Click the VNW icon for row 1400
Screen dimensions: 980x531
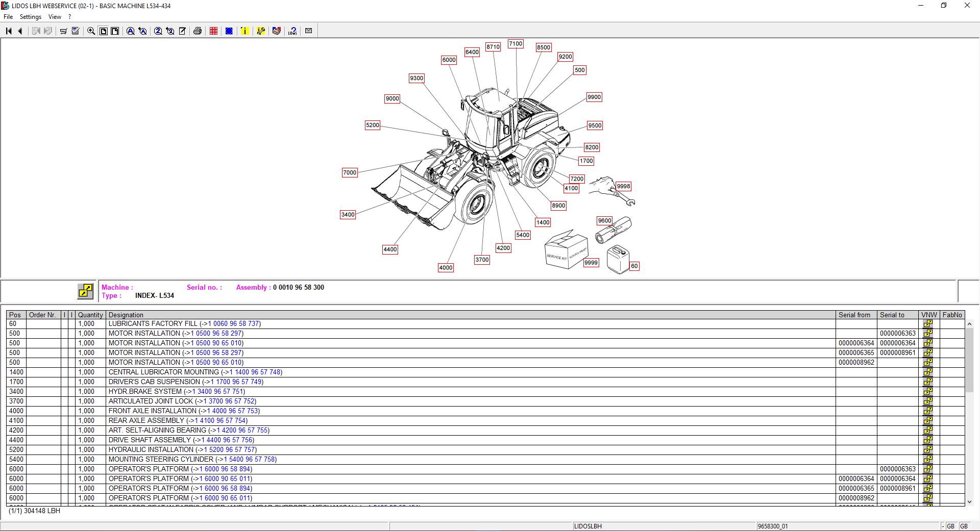pos(928,372)
